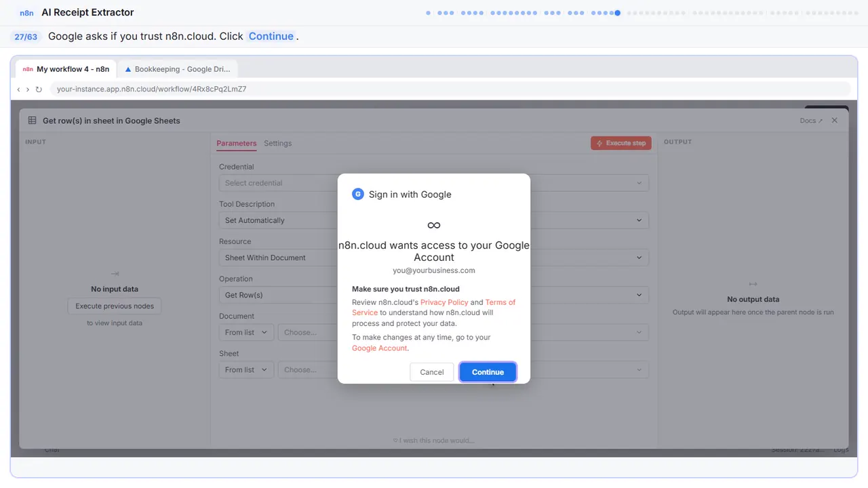Follow the Google Account link
Image resolution: width=868 pixels, height=488 pixels.
pyautogui.click(x=379, y=348)
